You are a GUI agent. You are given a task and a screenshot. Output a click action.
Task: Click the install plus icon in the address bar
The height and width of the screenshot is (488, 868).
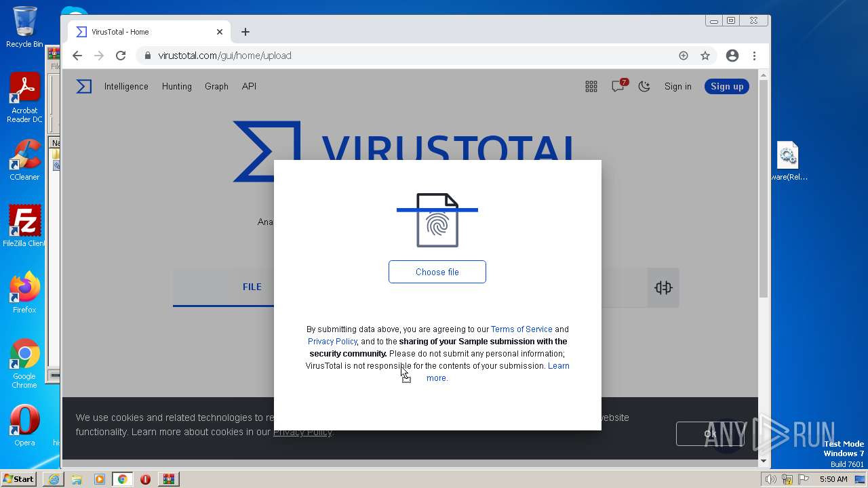(x=684, y=56)
